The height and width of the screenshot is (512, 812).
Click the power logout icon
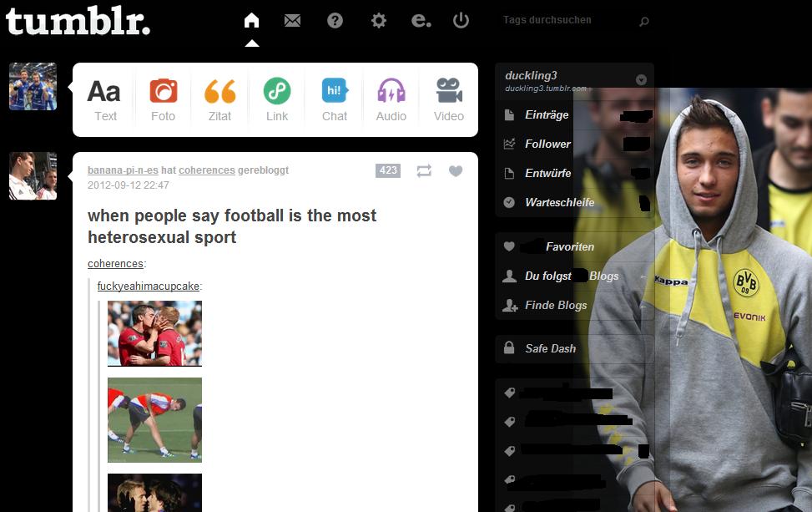click(461, 20)
